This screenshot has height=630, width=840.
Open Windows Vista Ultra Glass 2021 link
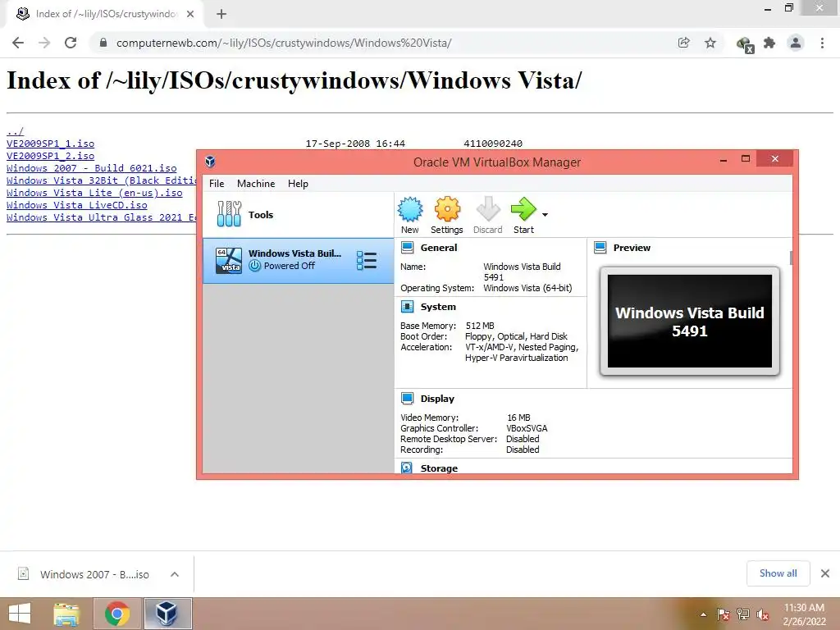point(101,217)
